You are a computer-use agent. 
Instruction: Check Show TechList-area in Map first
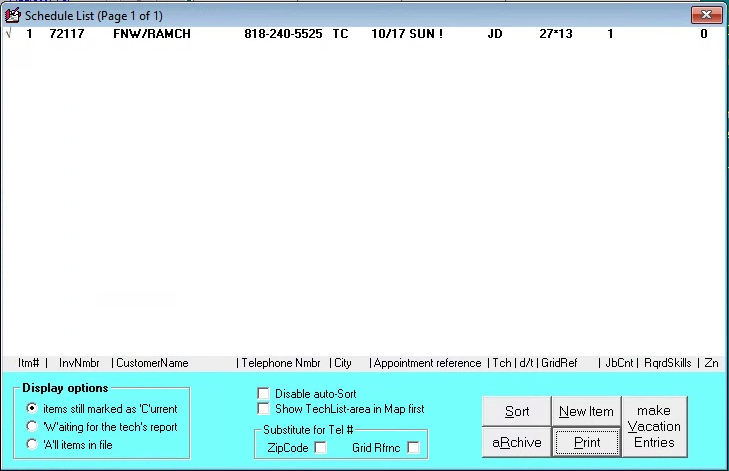pyautogui.click(x=263, y=409)
